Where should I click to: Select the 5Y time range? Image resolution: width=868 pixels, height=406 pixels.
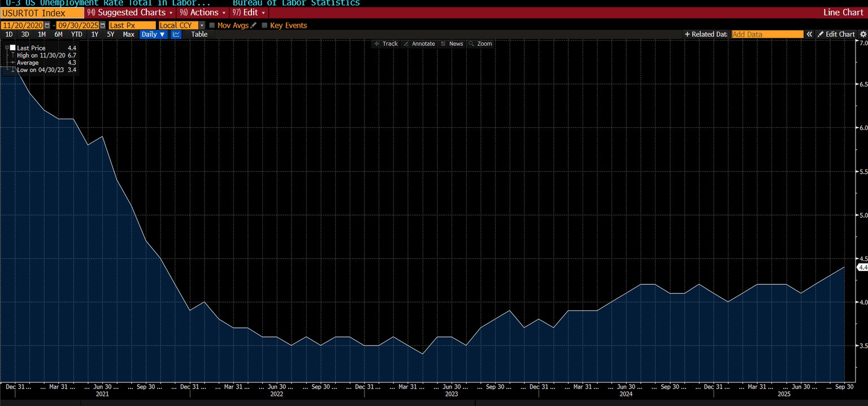111,34
